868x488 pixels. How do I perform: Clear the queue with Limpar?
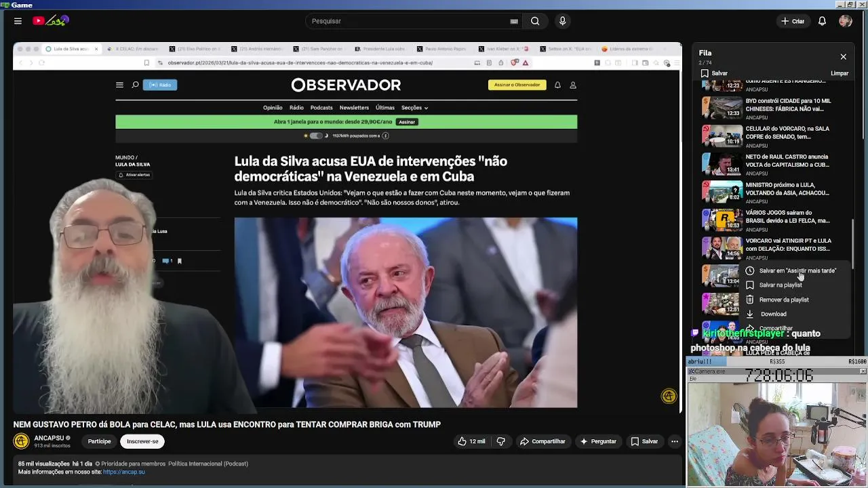pyautogui.click(x=840, y=73)
